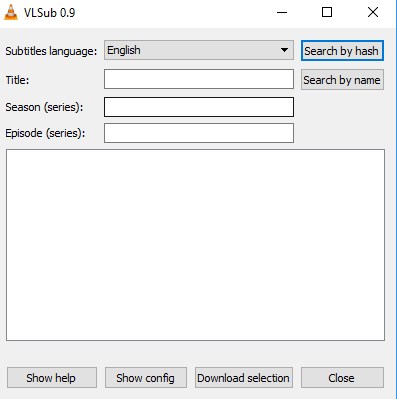Minimize the VLSub window
This screenshot has width=397, height=399.
click(x=282, y=13)
